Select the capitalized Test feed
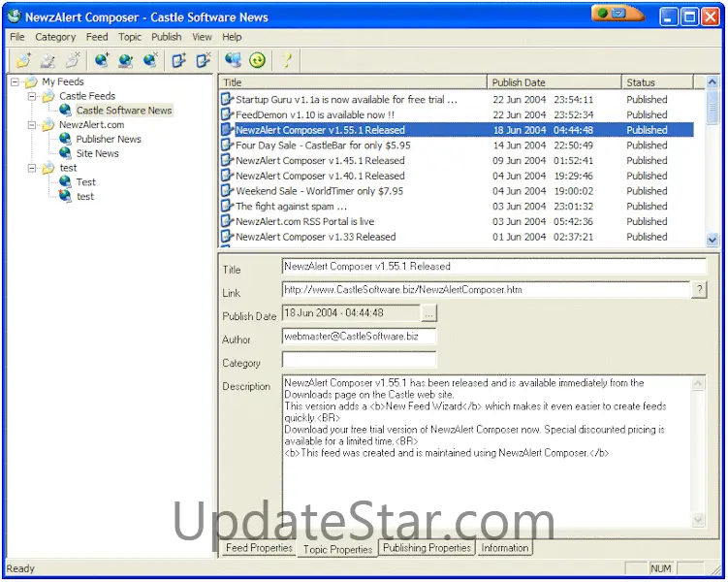 [86, 182]
